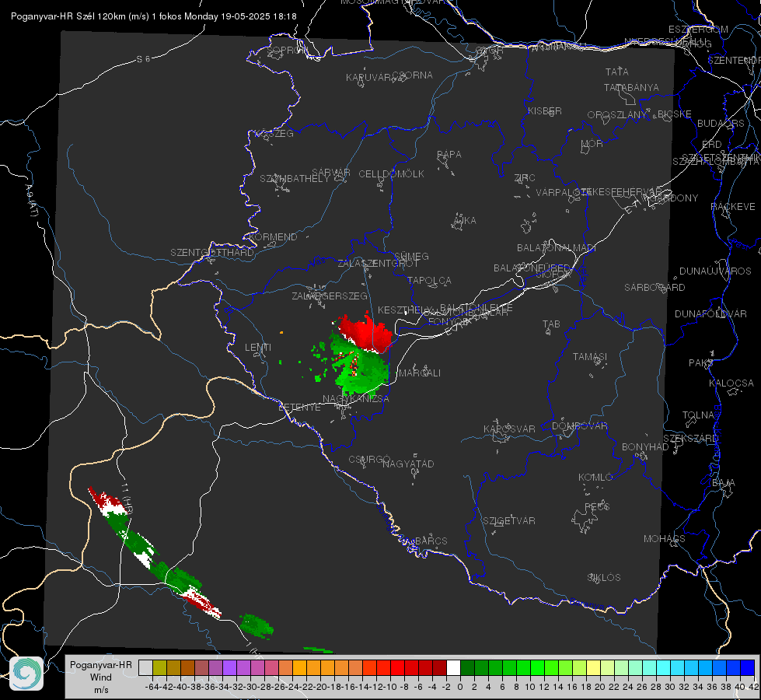Select the yellow swatch near 18 m/s
Viewport: 761px width, 700px height.
tap(593, 667)
